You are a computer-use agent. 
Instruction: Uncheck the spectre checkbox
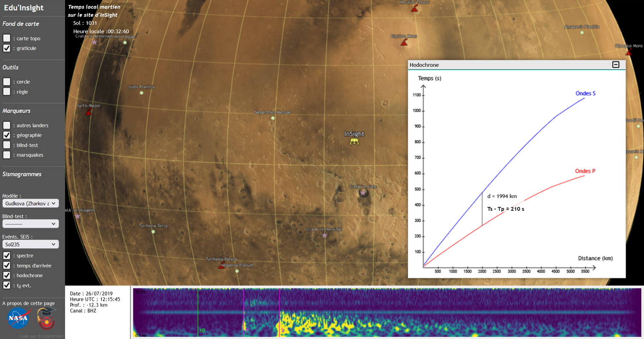point(7,256)
